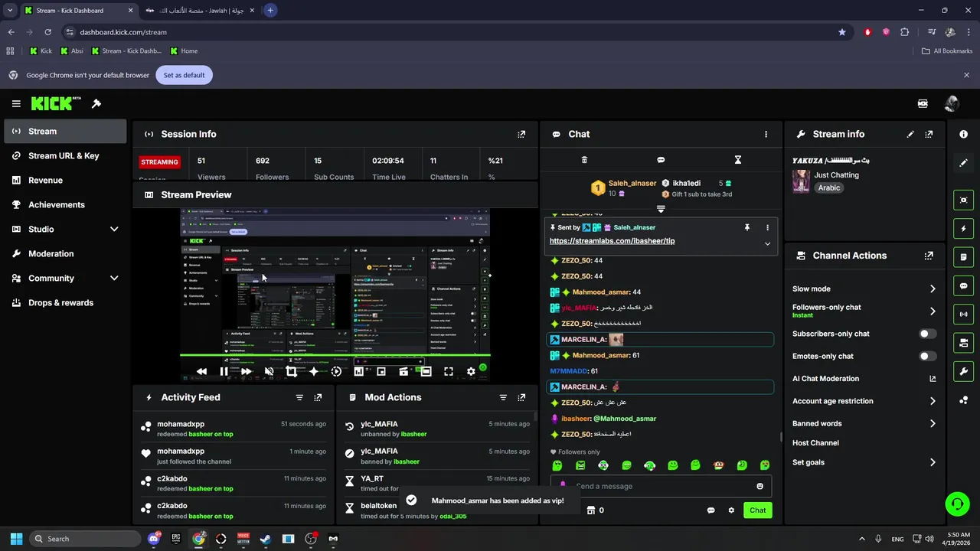Open the green support headset button
980x551 pixels.
957,504
